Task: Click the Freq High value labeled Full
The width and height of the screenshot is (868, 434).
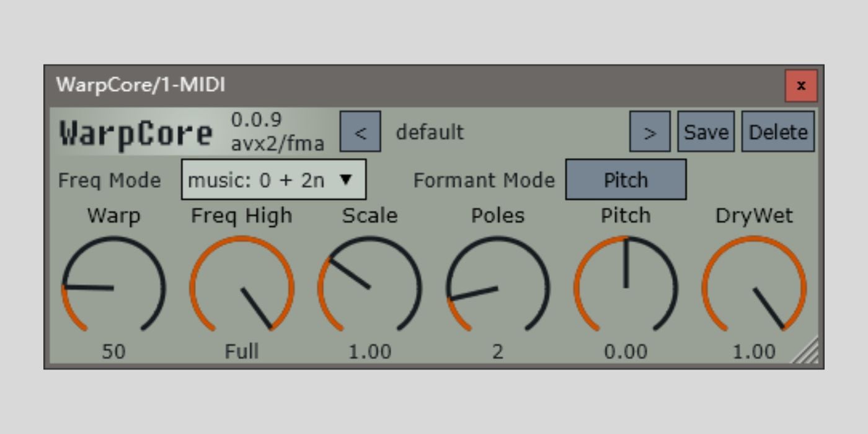Action: (242, 352)
